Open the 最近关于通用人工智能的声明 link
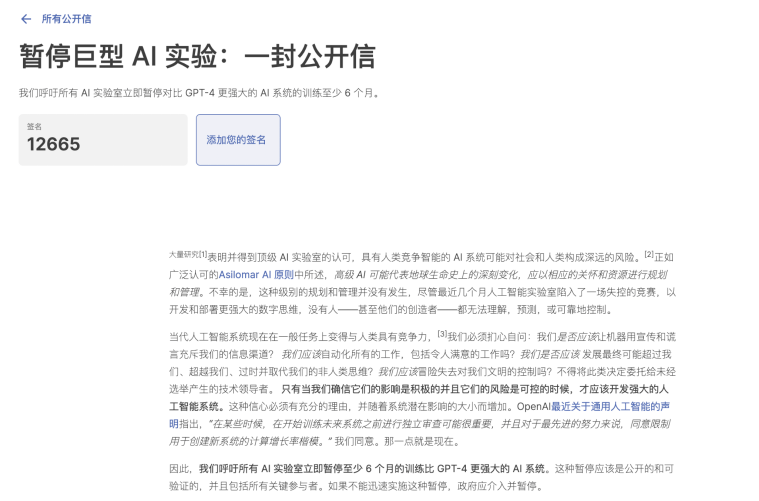The height and width of the screenshot is (501, 759). tap(610, 407)
